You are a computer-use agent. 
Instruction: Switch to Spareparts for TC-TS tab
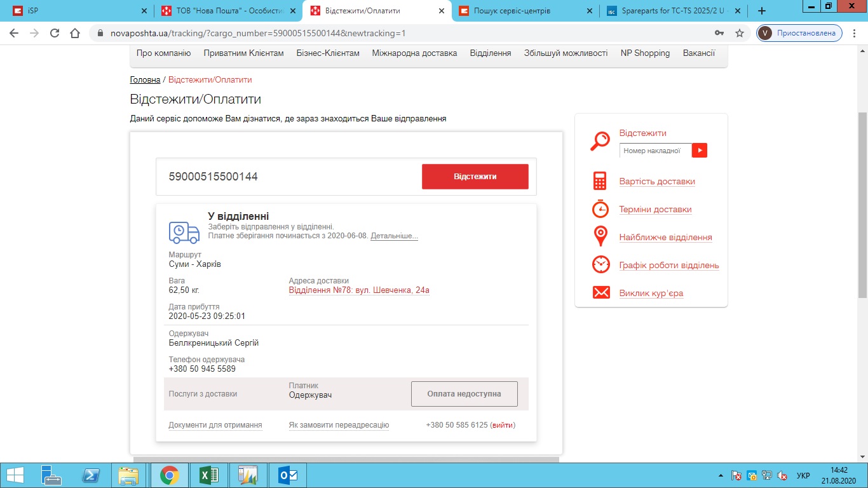(x=674, y=11)
